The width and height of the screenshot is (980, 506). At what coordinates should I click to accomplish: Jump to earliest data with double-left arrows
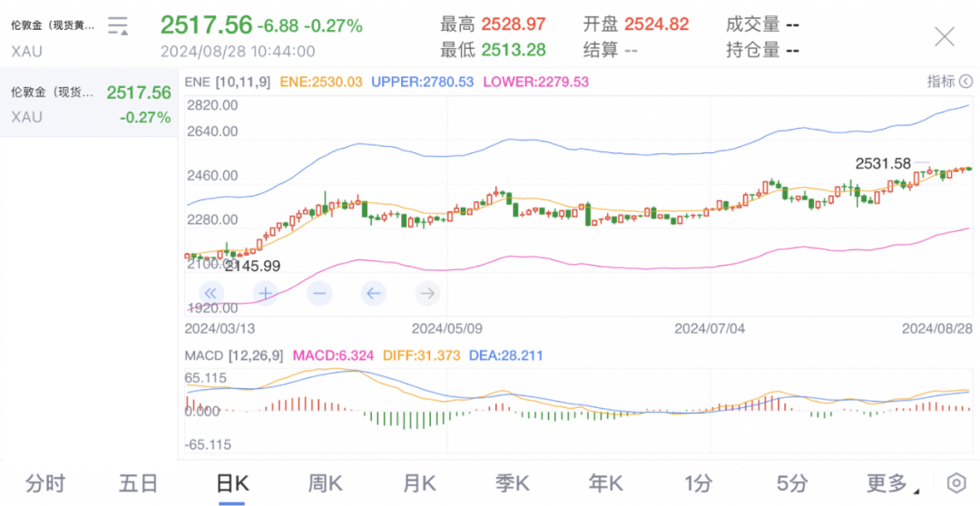pos(211,293)
